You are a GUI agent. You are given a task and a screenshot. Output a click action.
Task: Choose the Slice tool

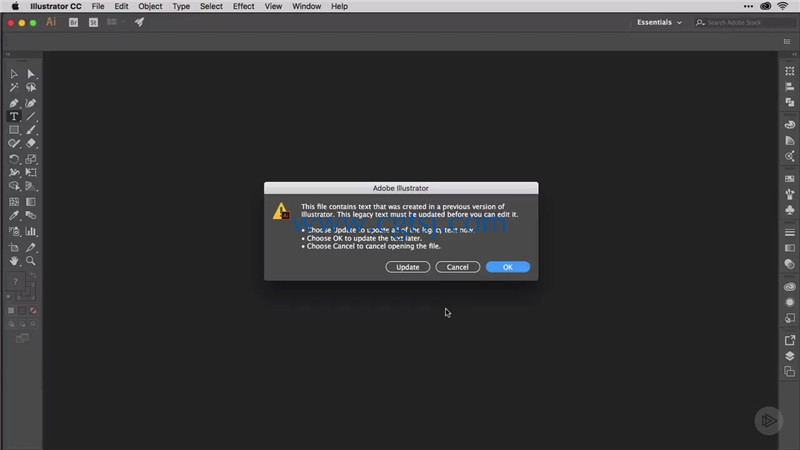pyautogui.click(x=31, y=247)
